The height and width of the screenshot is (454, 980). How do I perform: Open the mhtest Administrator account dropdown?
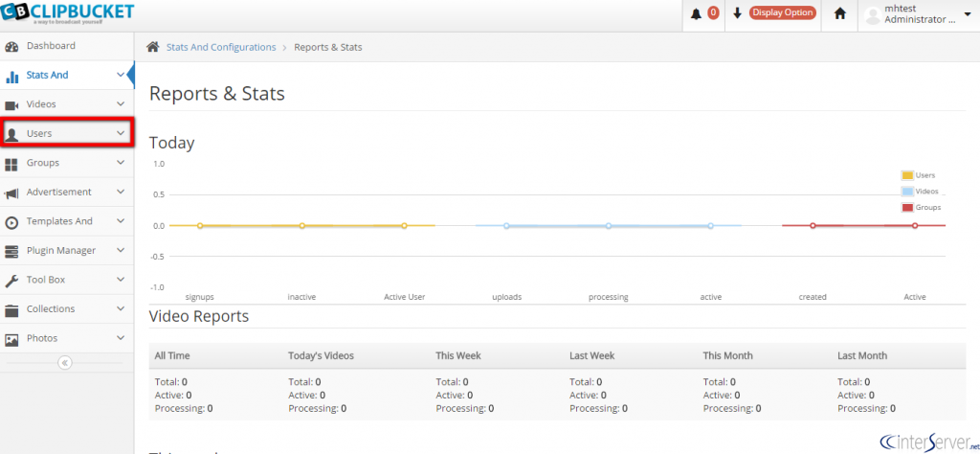[919, 14]
